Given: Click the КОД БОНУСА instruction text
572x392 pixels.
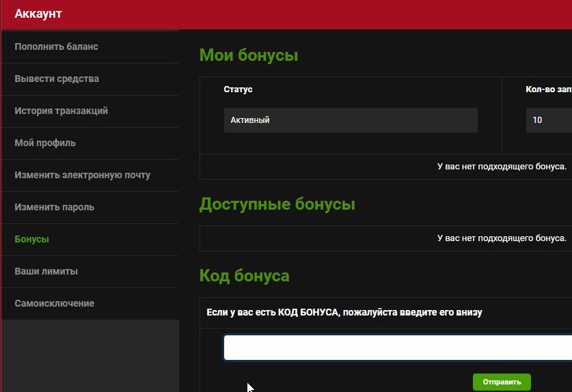Looking at the screenshot, I should (344, 313).
